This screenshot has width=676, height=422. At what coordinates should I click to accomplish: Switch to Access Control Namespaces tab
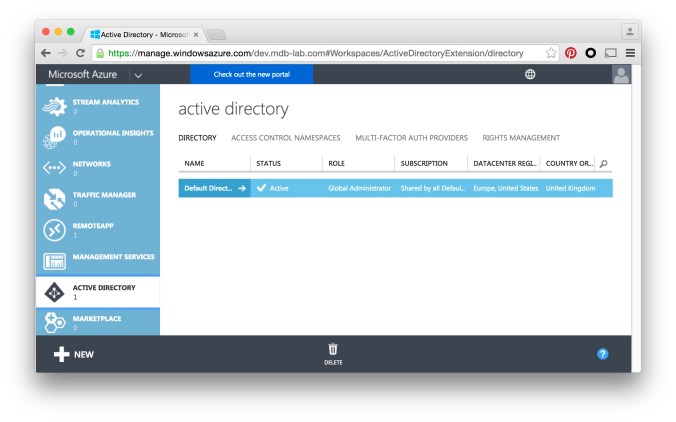pyautogui.click(x=285, y=138)
